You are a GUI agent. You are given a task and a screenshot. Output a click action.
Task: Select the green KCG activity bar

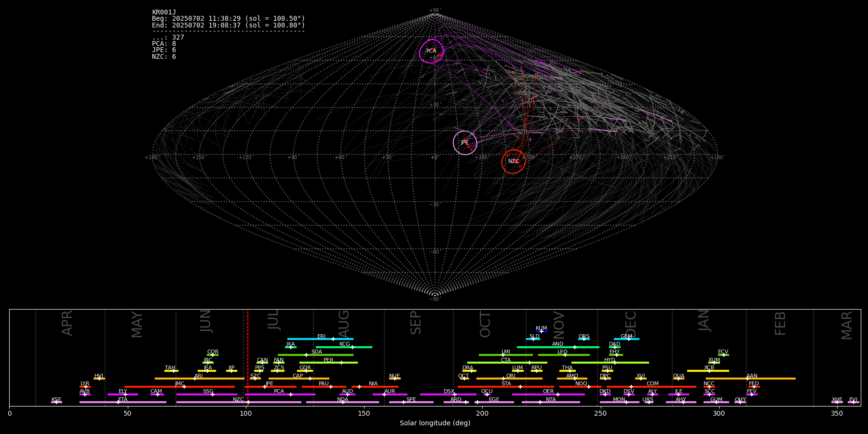pos(344,347)
